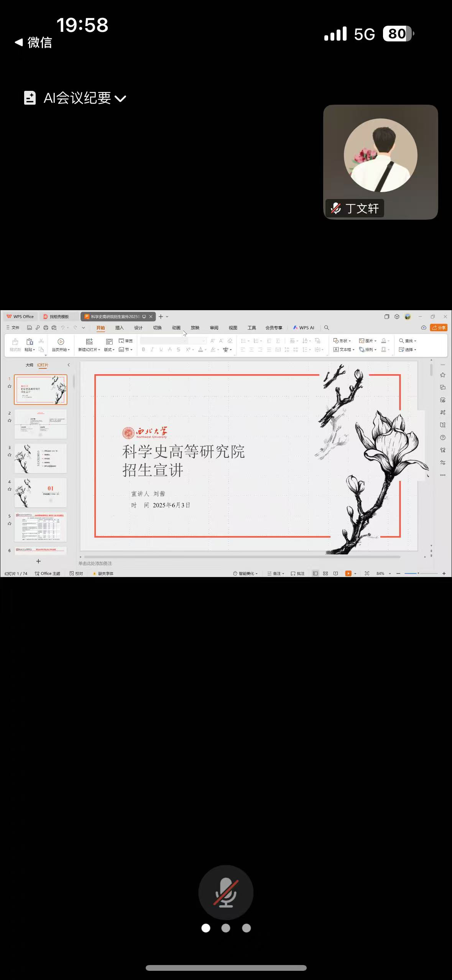
Task: Click the cut scissors icon
Action: coord(41,341)
